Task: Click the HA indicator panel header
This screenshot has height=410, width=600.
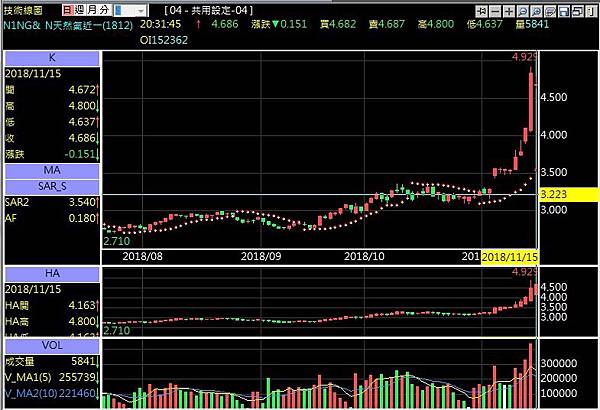Action: 52,274
